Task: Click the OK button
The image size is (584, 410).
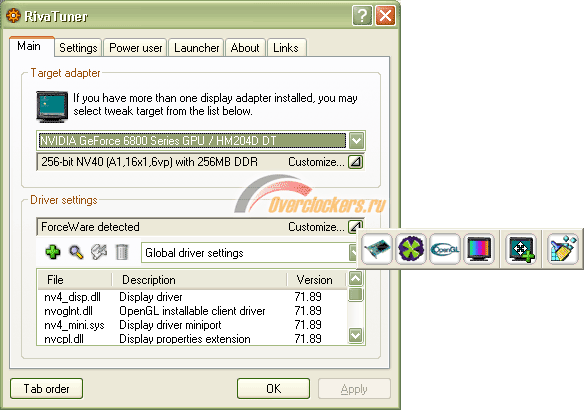Action: [x=273, y=389]
